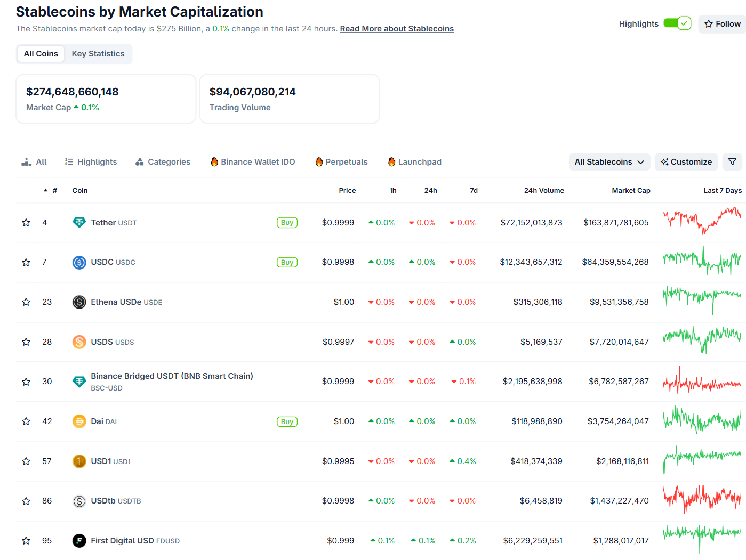This screenshot has width=746, height=560.
Task: Click USD1's 7d change 0.4%
Action: pos(463,461)
